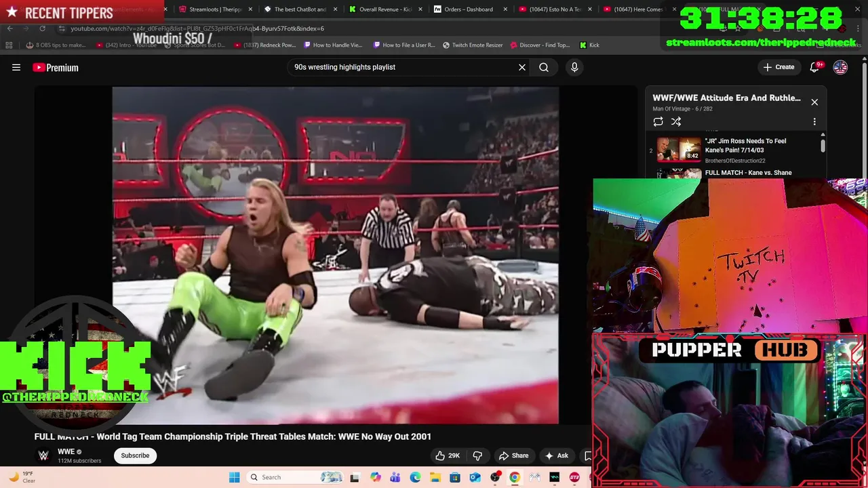Viewport: 868px width, 488px height.
Task: Switch to Here Comes tab
Action: point(638,9)
